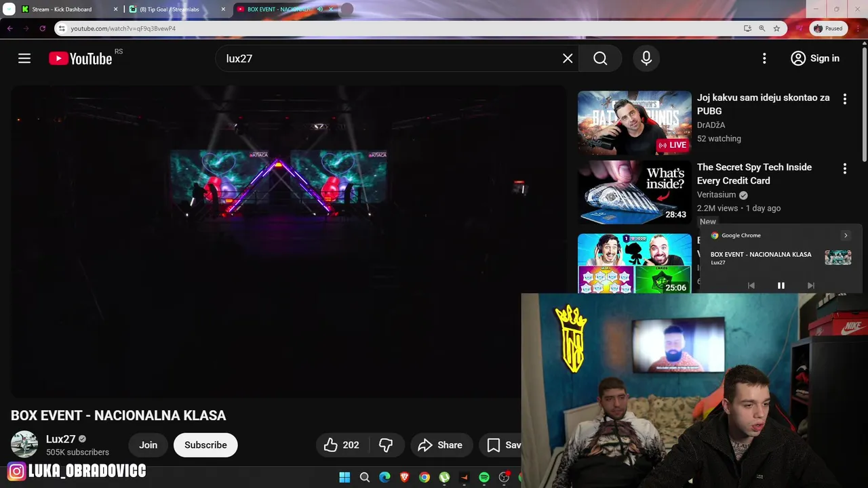Sign in to YouTube

coord(815,58)
